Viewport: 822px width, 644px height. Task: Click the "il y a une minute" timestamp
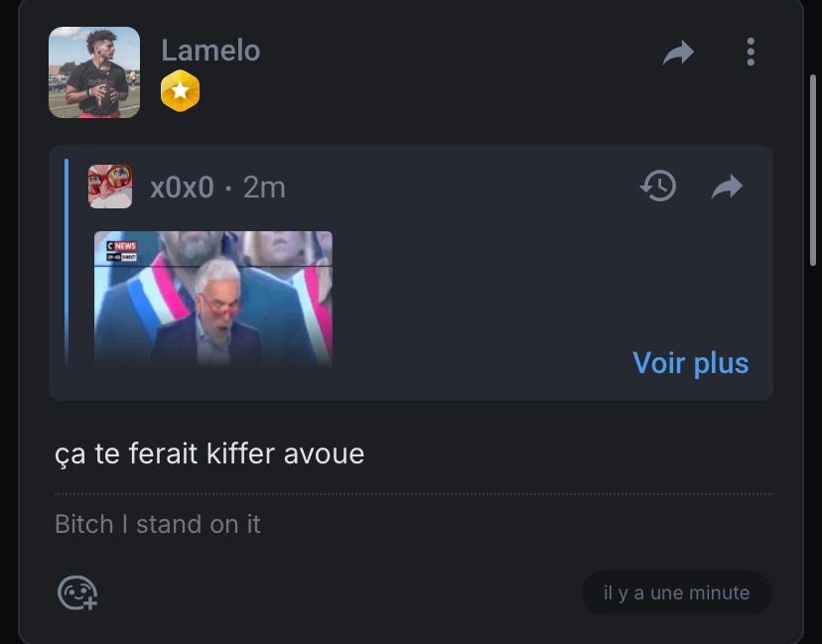[x=676, y=593]
